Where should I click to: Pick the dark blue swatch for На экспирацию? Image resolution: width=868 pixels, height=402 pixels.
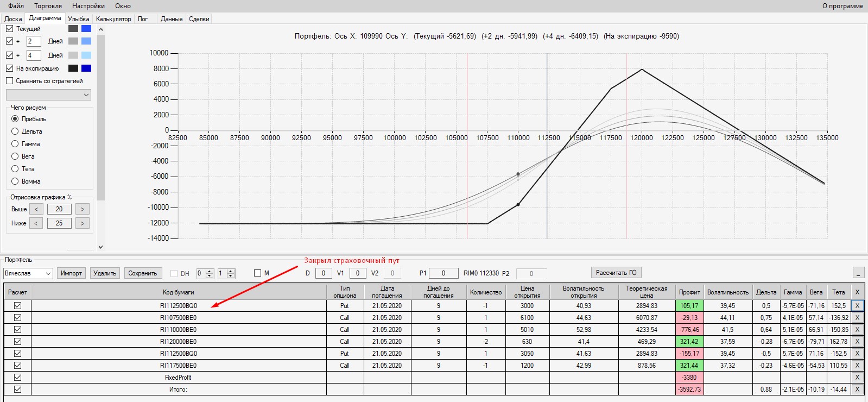(x=86, y=68)
